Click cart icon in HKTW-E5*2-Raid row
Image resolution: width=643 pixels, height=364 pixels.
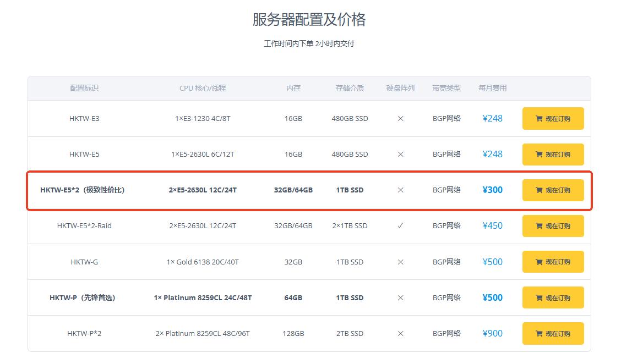coord(539,226)
